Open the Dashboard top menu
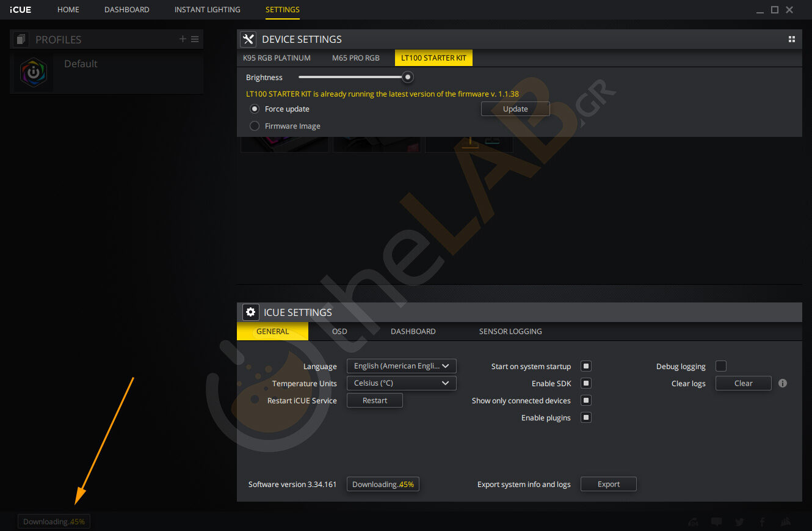The height and width of the screenshot is (531, 812). coord(127,10)
